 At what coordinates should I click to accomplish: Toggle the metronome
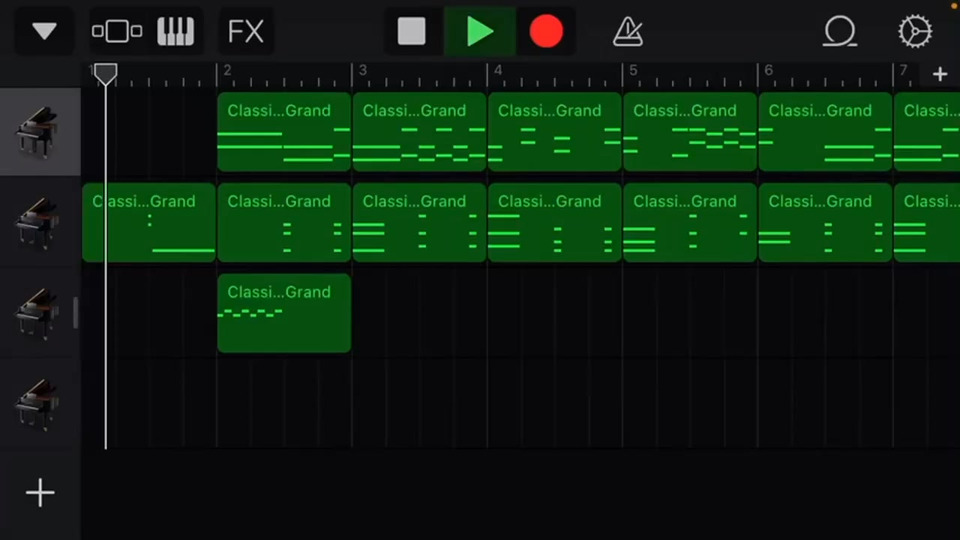coord(628,31)
